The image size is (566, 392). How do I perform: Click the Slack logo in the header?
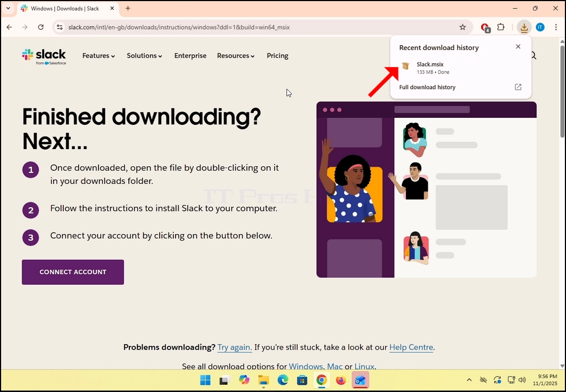(43, 57)
